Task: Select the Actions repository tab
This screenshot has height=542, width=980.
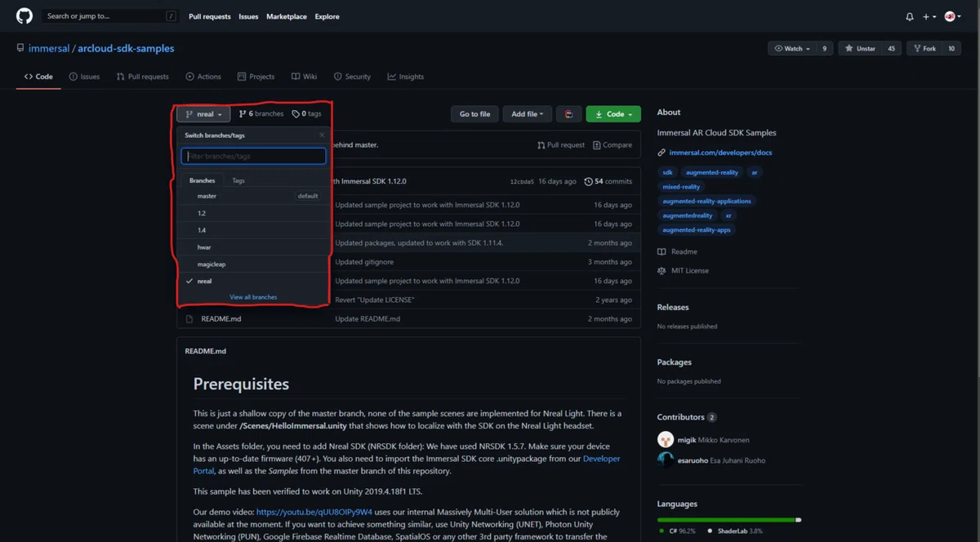Action: (203, 77)
